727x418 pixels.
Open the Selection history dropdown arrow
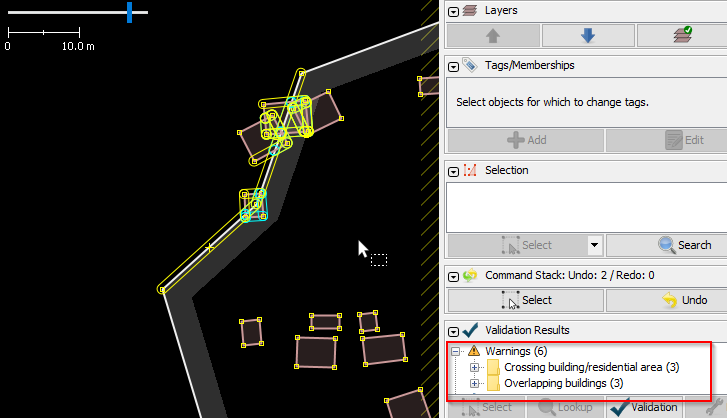593,245
